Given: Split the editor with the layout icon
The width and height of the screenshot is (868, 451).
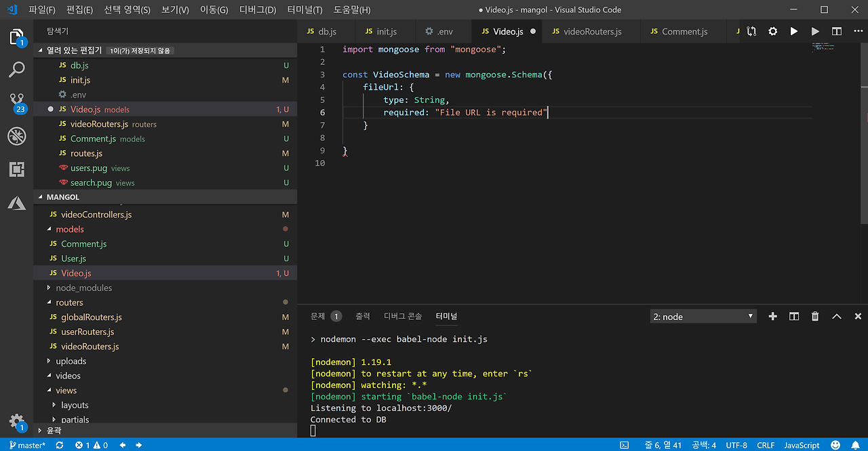Looking at the screenshot, I should point(837,31).
